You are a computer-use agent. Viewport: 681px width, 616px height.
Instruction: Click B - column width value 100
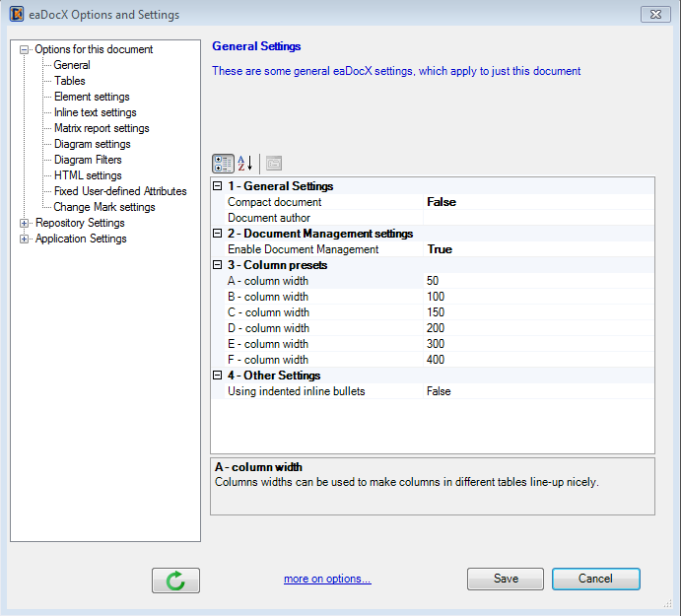tap(538, 297)
